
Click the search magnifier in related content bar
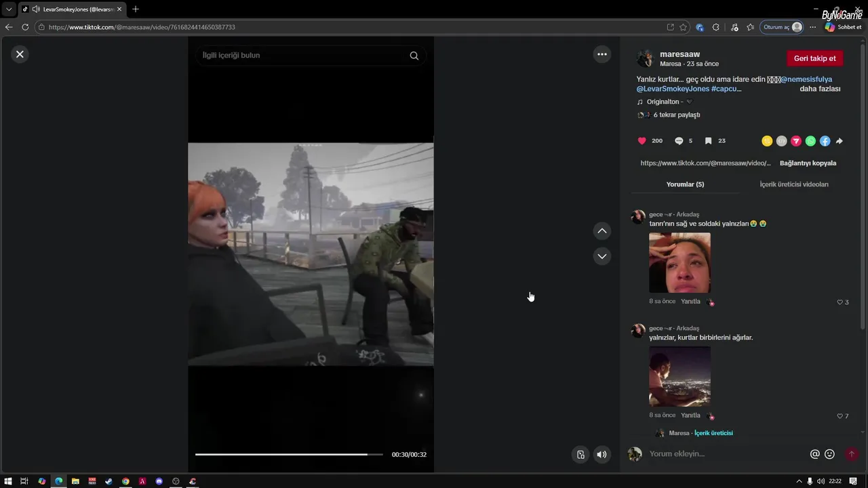pos(414,56)
